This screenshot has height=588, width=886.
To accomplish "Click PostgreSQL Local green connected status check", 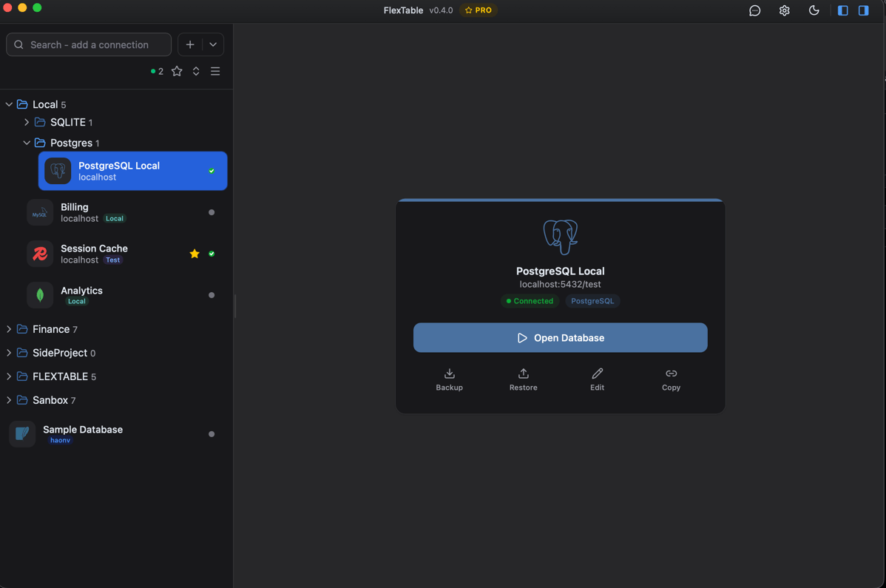I will point(212,171).
